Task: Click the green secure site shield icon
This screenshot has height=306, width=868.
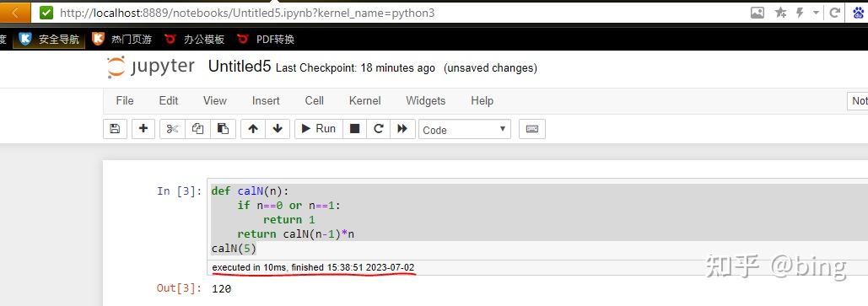Action: (46, 12)
